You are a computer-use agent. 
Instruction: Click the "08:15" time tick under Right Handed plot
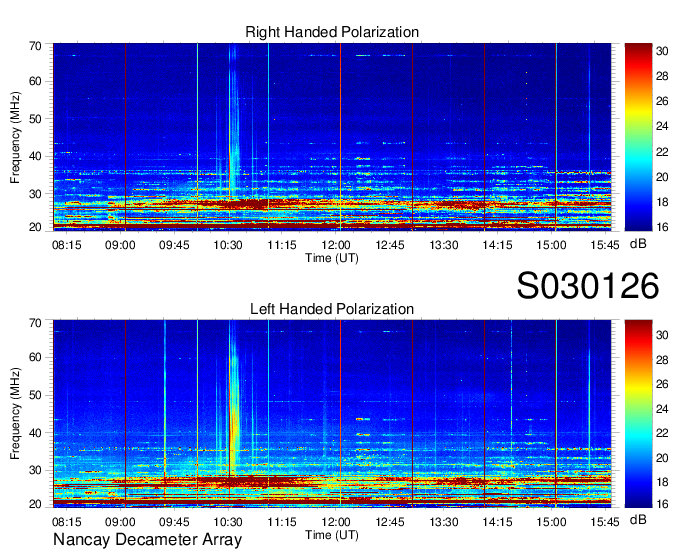[x=66, y=245]
